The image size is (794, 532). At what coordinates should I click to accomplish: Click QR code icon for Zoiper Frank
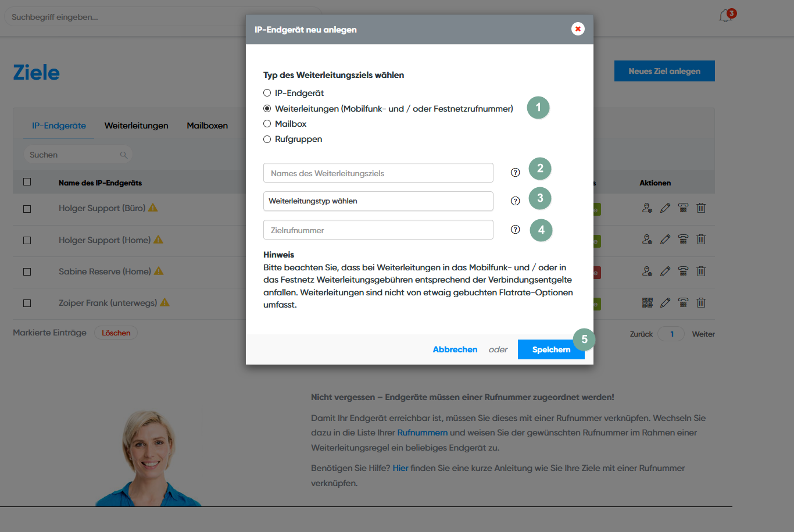[648, 303]
